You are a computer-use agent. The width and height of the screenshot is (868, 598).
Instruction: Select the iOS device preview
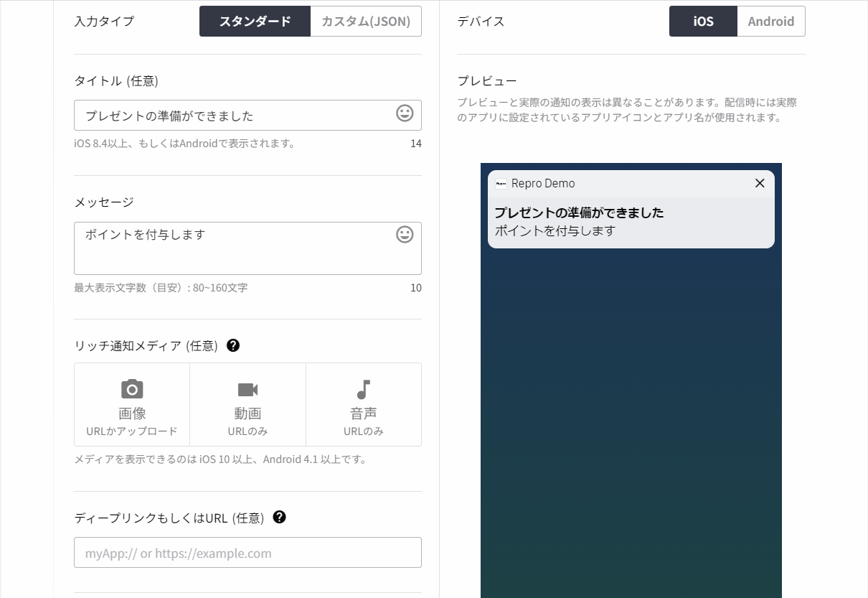[703, 21]
